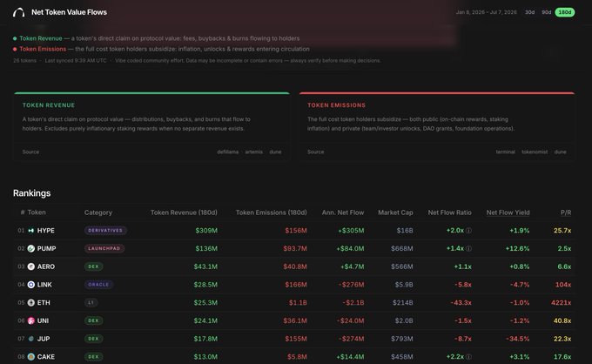Image resolution: width=592 pixels, height=364 pixels.
Task: Open the defillama source link
Action: pos(228,152)
